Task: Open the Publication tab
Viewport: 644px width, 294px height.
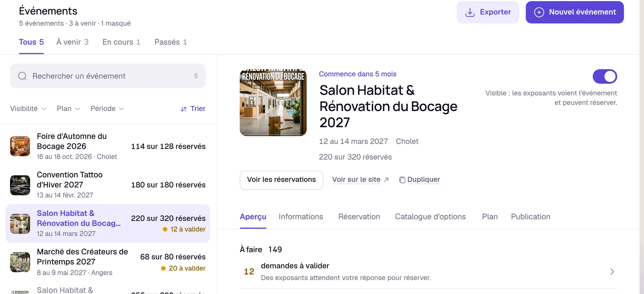Action: [x=530, y=217]
